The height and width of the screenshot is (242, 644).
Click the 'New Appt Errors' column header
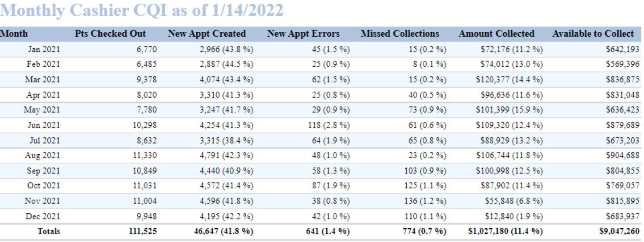pyautogui.click(x=303, y=34)
